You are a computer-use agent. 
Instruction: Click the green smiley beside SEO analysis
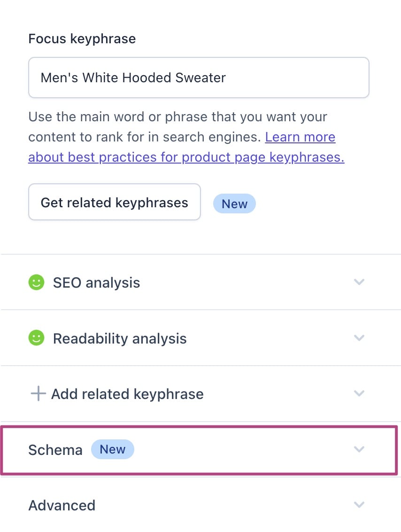pos(36,282)
